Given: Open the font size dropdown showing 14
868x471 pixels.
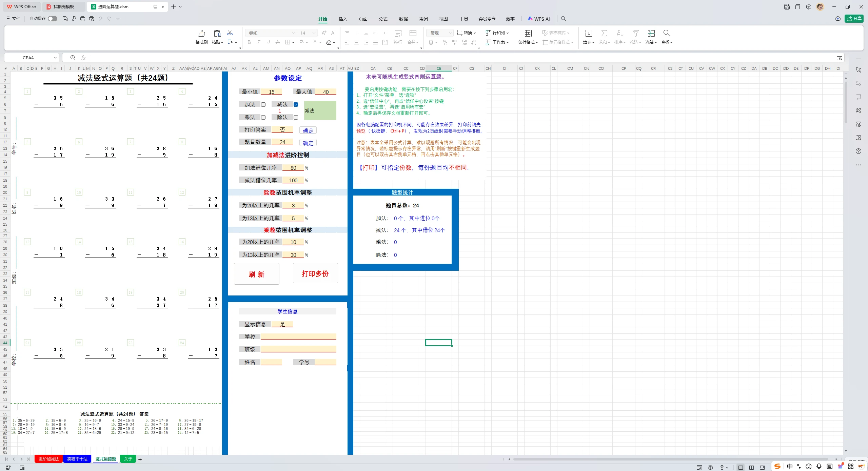Looking at the screenshot, I should pyautogui.click(x=314, y=33).
